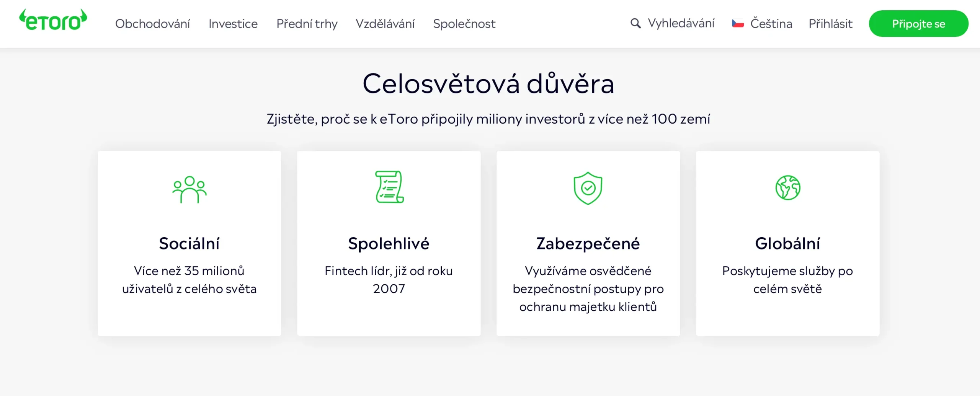980x396 pixels.
Task: Click the shield icon on Zabezpečené card
Action: [x=588, y=187]
